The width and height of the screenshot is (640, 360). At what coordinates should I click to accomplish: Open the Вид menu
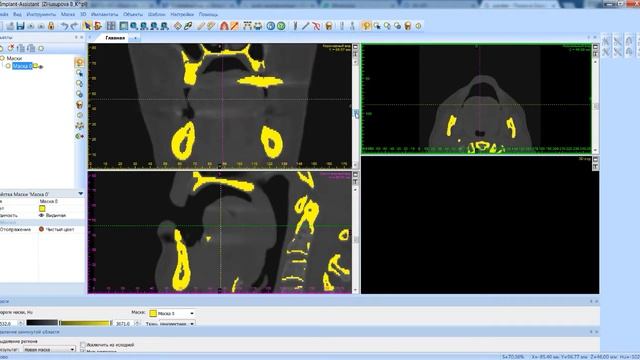pos(17,14)
